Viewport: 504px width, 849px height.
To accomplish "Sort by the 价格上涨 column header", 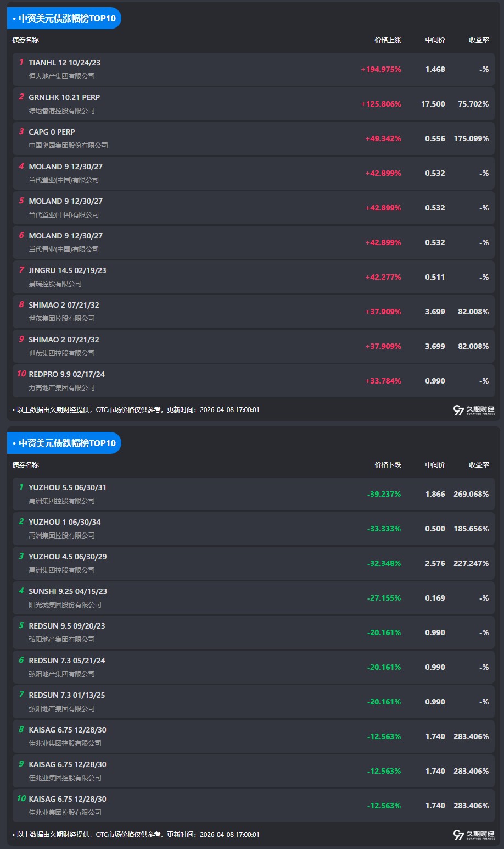I will [388, 40].
